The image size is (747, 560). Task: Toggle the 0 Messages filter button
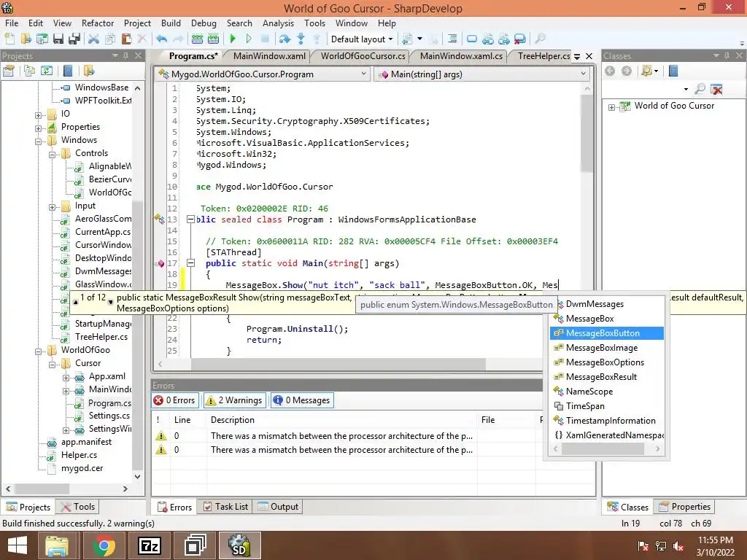pyautogui.click(x=302, y=400)
